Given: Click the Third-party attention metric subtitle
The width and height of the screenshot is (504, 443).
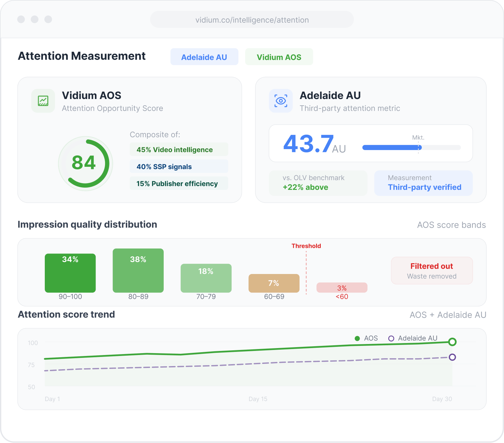Looking at the screenshot, I should pyautogui.click(x=350, y=108).
